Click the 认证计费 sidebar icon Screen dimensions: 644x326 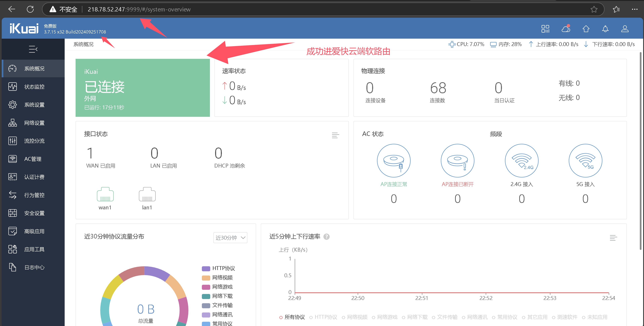[x=12, y=177]
